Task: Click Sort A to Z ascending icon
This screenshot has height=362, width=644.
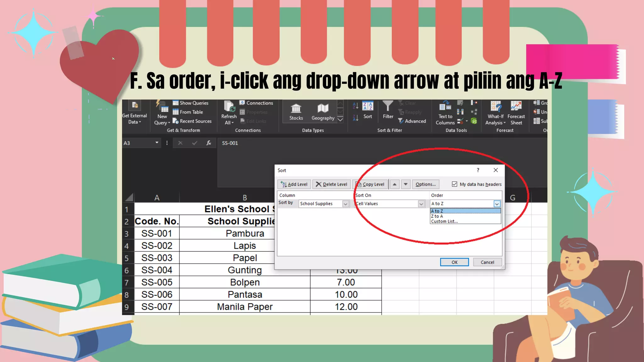Action: point(355,106)
